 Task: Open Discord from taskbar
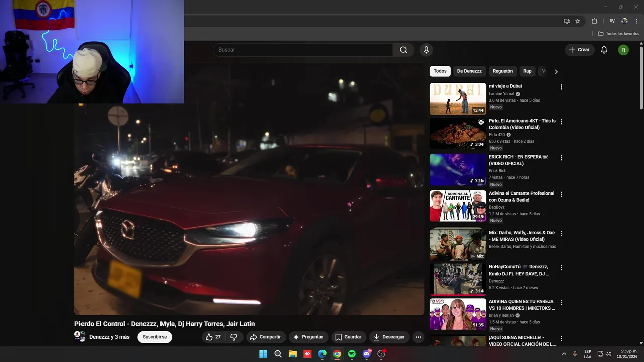(367, 354)
